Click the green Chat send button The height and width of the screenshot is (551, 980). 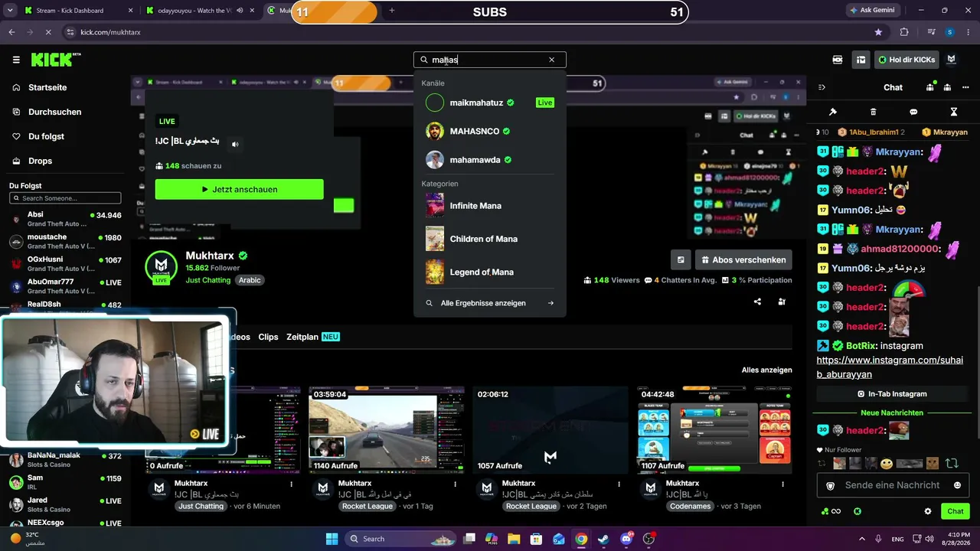tap(955, 511)
